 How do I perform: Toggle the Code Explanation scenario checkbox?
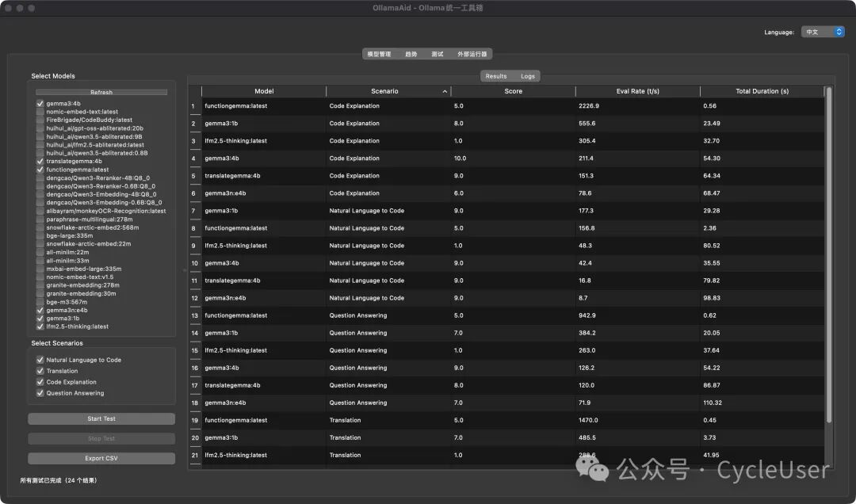coord(40,382)
